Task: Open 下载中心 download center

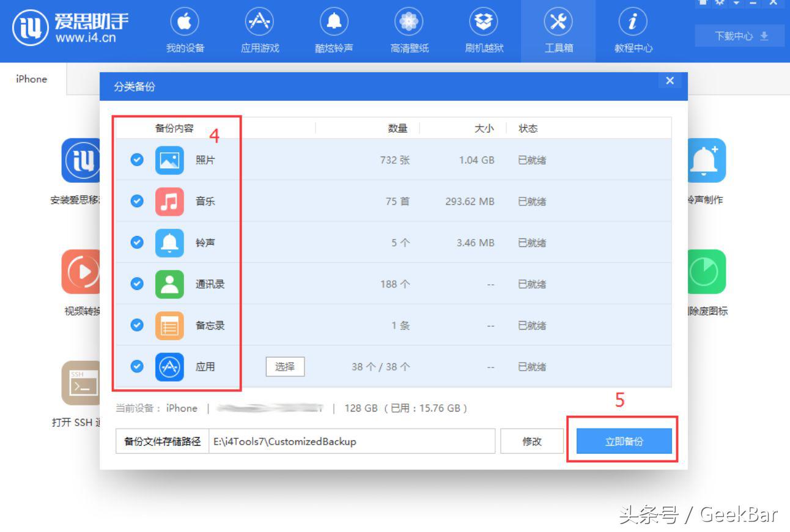Action: (739, 36)
